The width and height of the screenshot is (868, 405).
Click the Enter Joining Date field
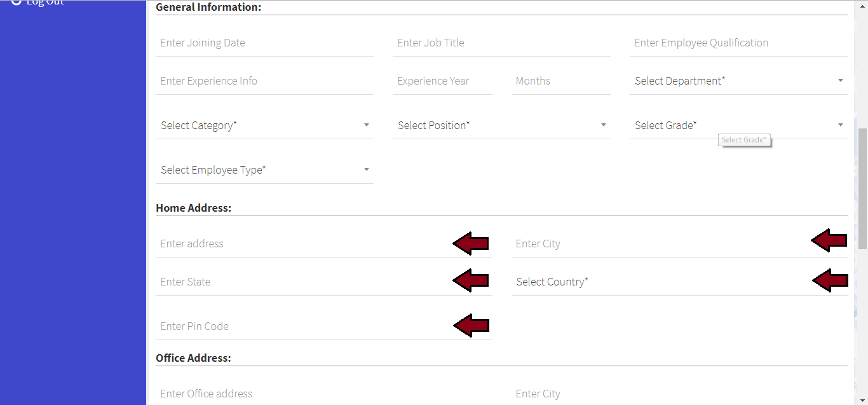click(x=264, y=43)
